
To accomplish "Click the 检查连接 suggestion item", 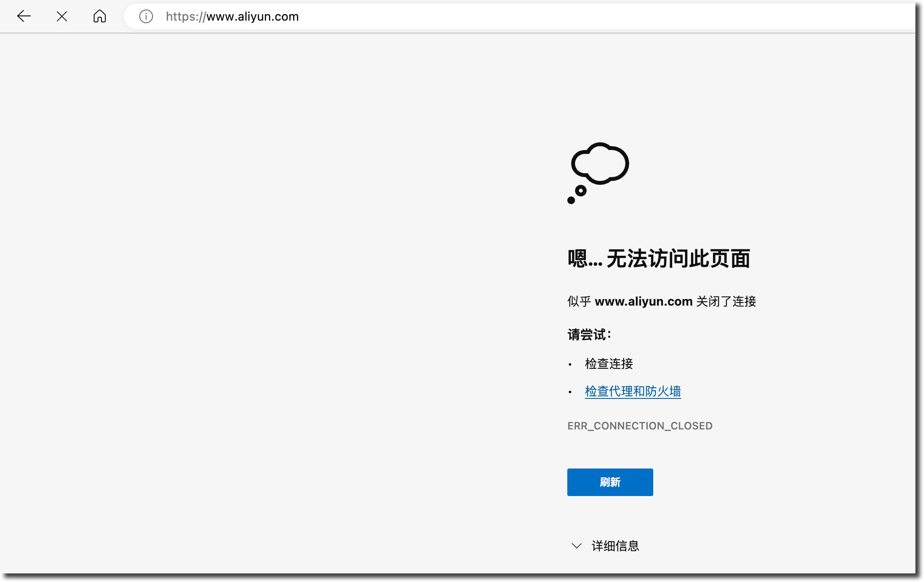I will [609, 364].
